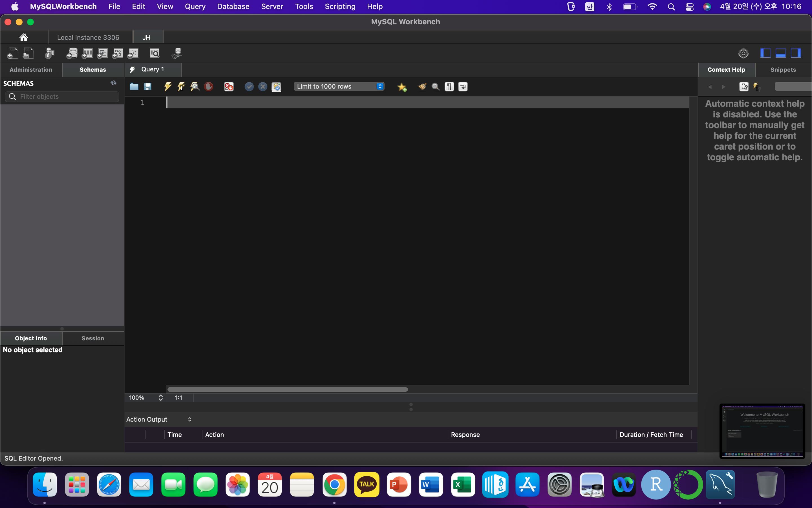The image size is (812, 508).
Task: Beautify query broom icon
Action: click(x=422, y=87)
